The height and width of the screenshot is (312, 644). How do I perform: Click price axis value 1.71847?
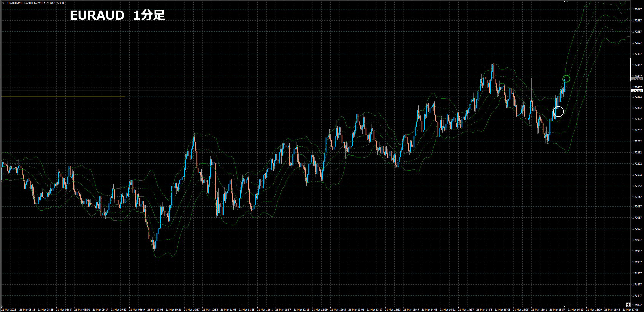[637, 296]
